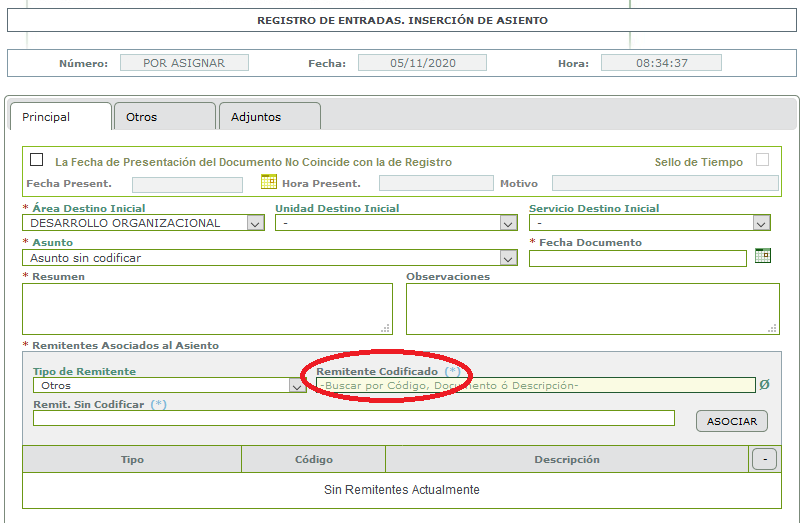Focus the Remitente Codificado search field
Screen dimensions: 808x523
click(x=536, y=385)
